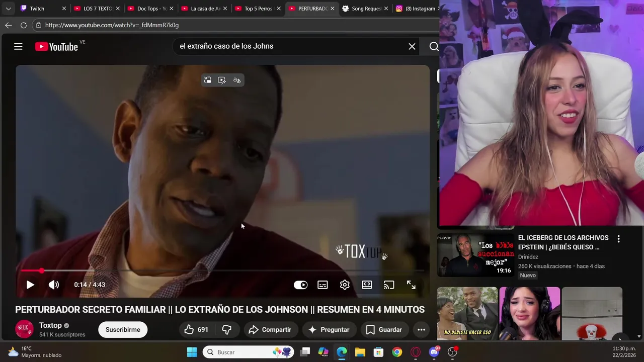Click the translate overlay icon
644x362 pixels.
point(237,80)
